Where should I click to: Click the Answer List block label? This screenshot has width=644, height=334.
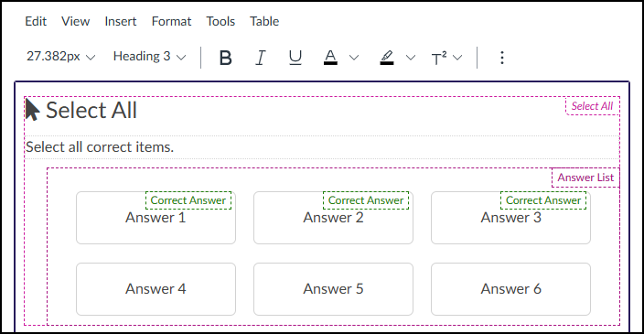pos(585,178)
